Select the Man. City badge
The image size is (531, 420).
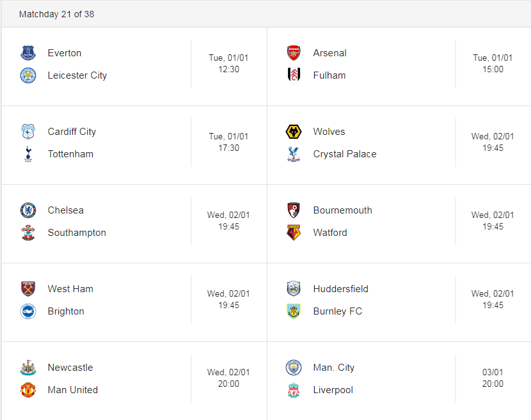pos(294,368)
